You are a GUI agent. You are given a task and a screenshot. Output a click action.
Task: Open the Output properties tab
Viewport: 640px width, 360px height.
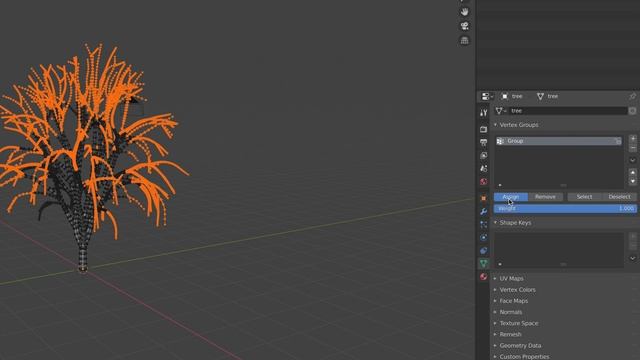coord(483,142)
